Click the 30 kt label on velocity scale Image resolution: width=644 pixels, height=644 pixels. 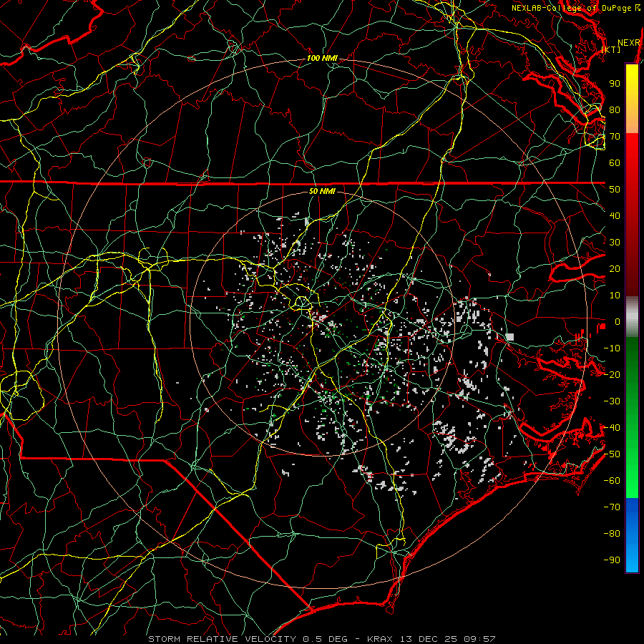pos(615,243)
